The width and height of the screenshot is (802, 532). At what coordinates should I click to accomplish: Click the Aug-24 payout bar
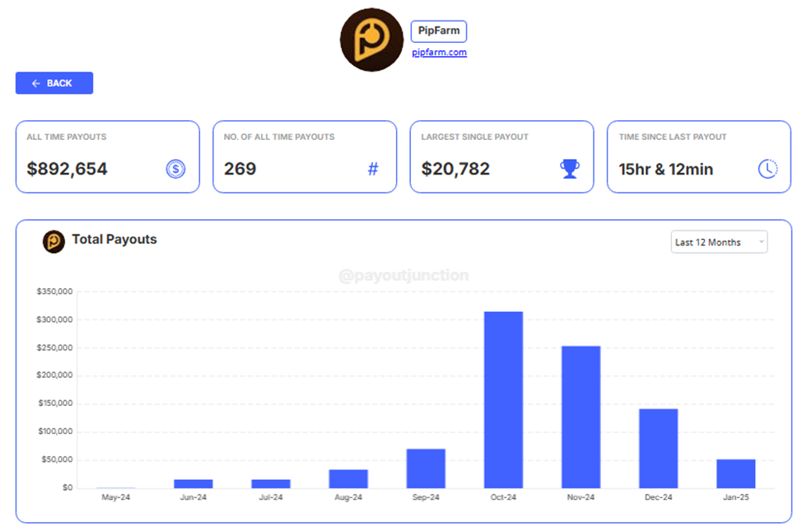(x=348, y=478)
